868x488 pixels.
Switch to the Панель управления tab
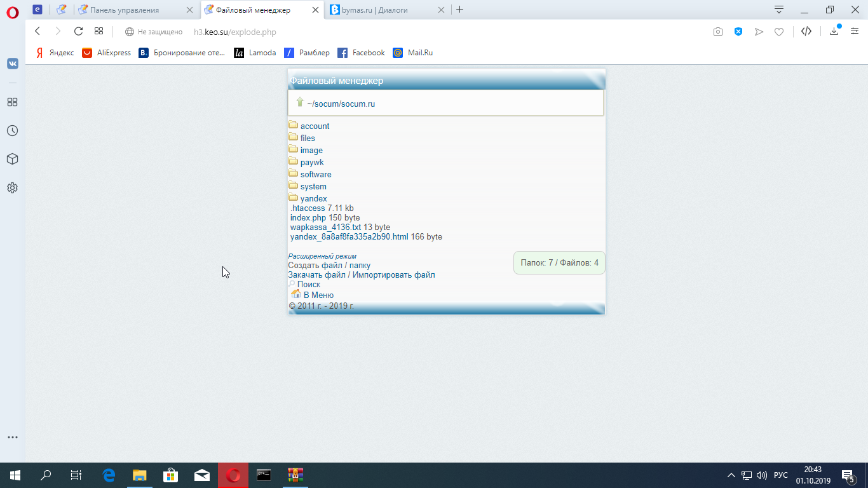(x=125, y=10)
